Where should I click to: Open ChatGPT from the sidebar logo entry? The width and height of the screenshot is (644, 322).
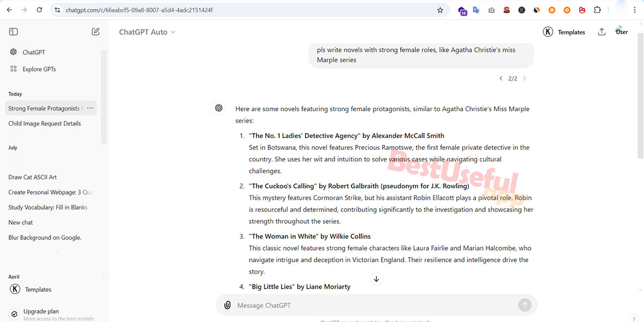[x=27, y=52]
